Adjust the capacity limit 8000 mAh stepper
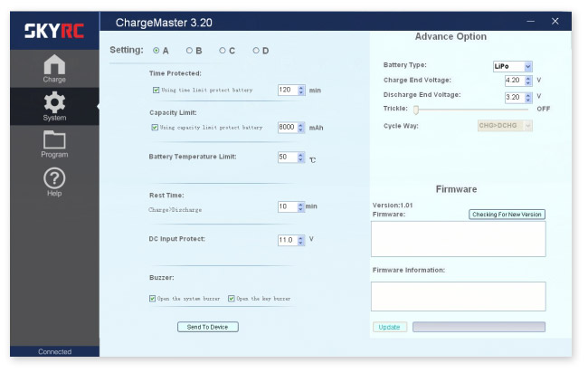This screenshot has width=588, height=373. [x=300, y=128]
